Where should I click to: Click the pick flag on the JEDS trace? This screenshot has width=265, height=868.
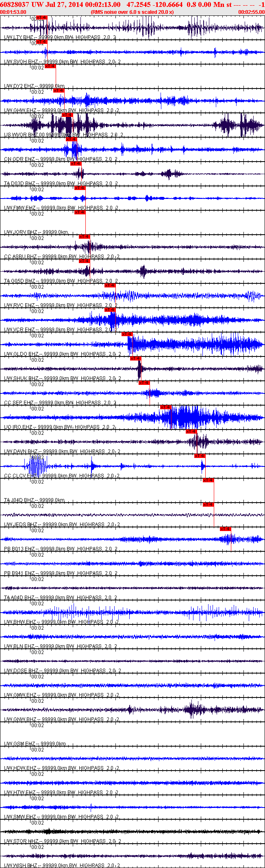pos(209,505)
